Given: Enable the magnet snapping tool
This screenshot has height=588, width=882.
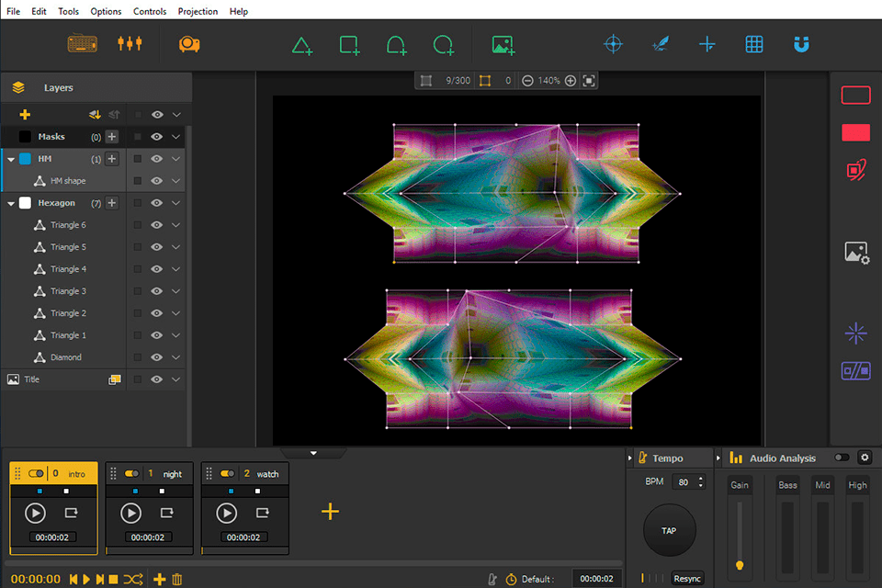Looking at the screenshot, I should pyautogui.click(x=800, y=44).
